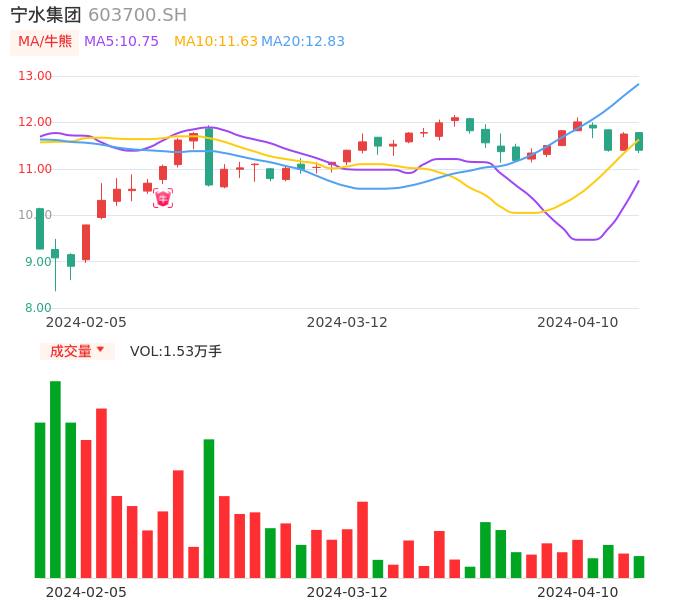
Task: Click 2024-04-10 date under volume chart
Action: (x=578, y=592)
